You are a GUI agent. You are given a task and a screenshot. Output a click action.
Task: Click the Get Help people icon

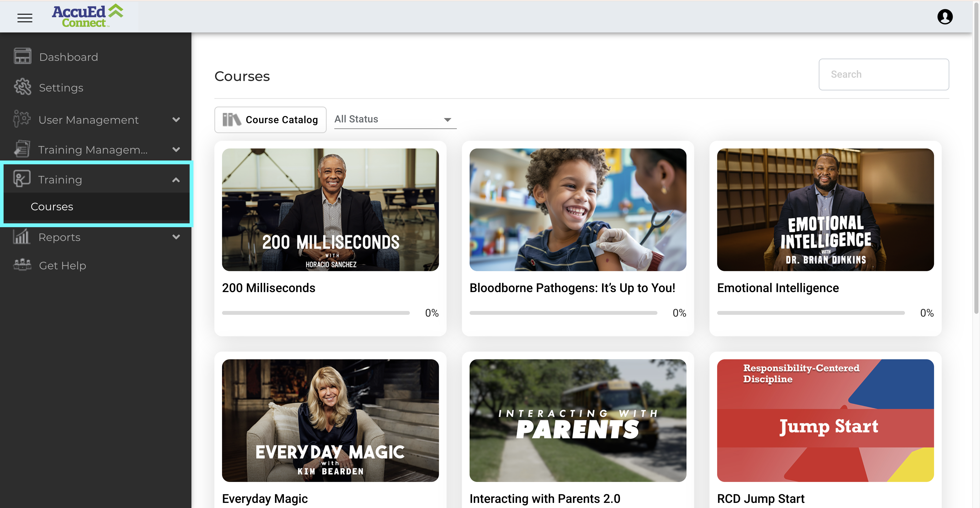pos(22,265)
